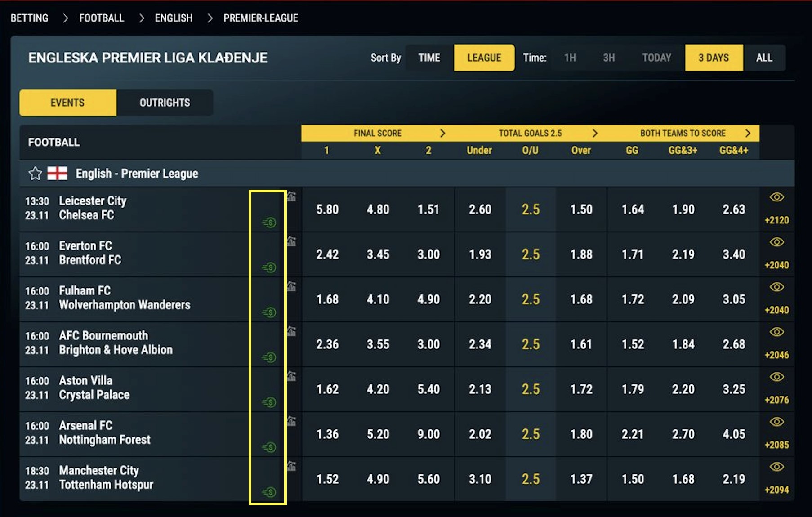Open statistics icon for Manchester City vs Tottenham
This screenshot has height=517, width=812.
pyautogui.click(x=292, y=466)
